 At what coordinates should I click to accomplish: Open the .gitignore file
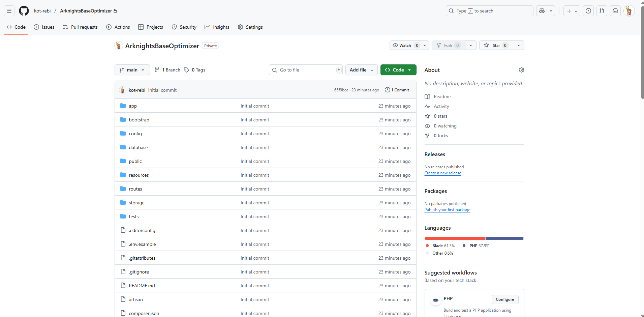139,272
